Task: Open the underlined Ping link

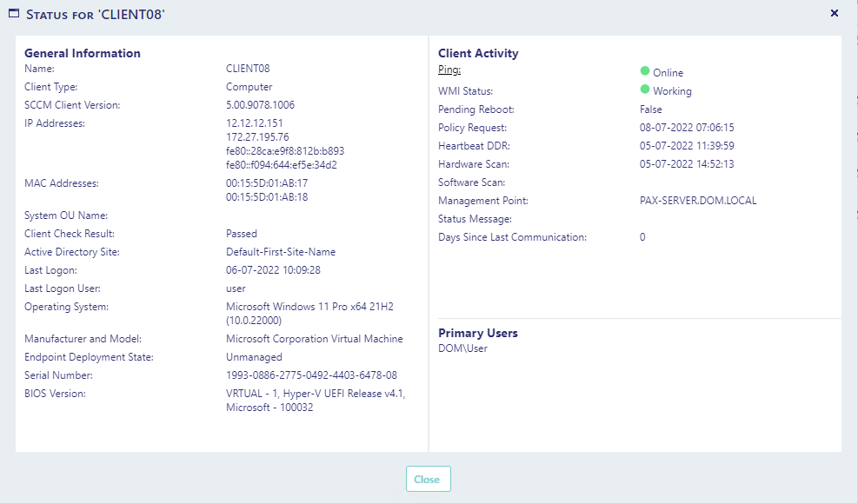Action: [449, 70]
